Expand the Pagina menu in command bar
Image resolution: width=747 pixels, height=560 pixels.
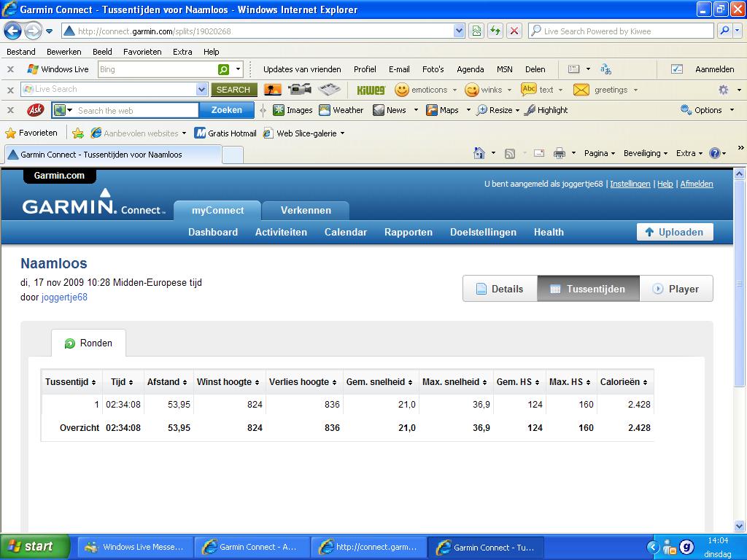click(600, 153)
